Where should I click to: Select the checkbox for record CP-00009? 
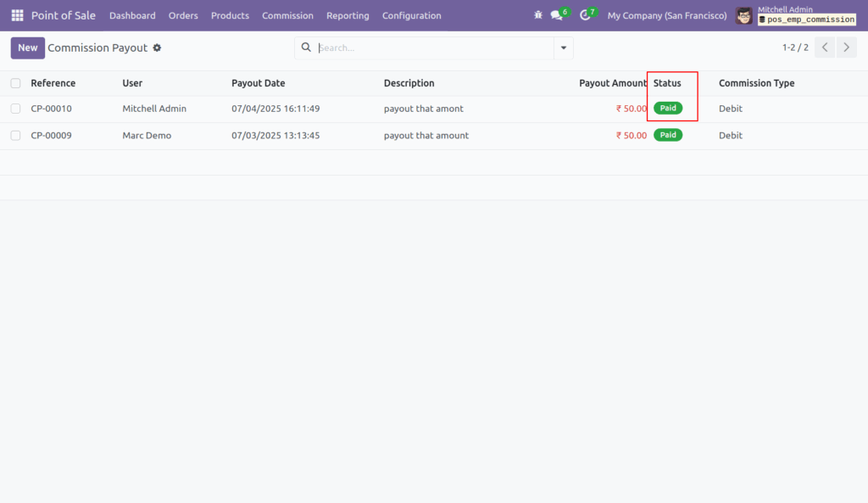(x=14, y=135)
